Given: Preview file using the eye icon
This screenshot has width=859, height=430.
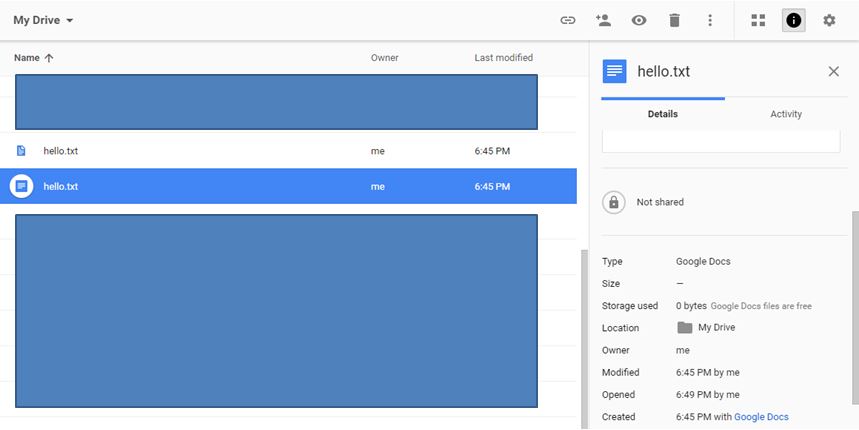Looking at the screenshot, I should (x=639, y=20).
